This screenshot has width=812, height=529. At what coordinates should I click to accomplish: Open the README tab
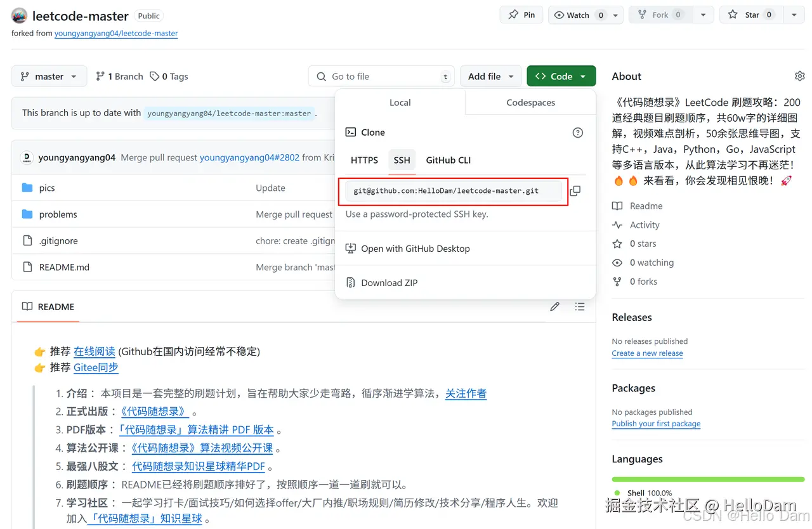tap(48, 307)
